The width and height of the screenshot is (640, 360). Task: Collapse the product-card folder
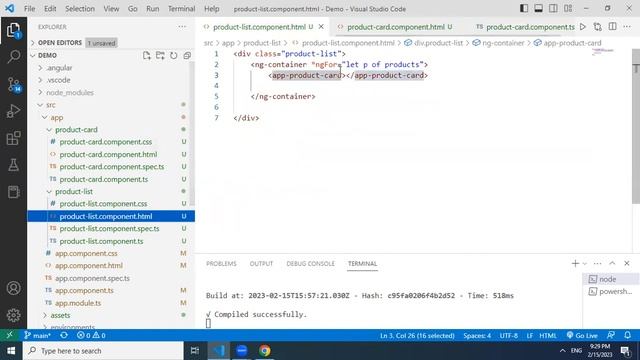click(x=76, y=129)
